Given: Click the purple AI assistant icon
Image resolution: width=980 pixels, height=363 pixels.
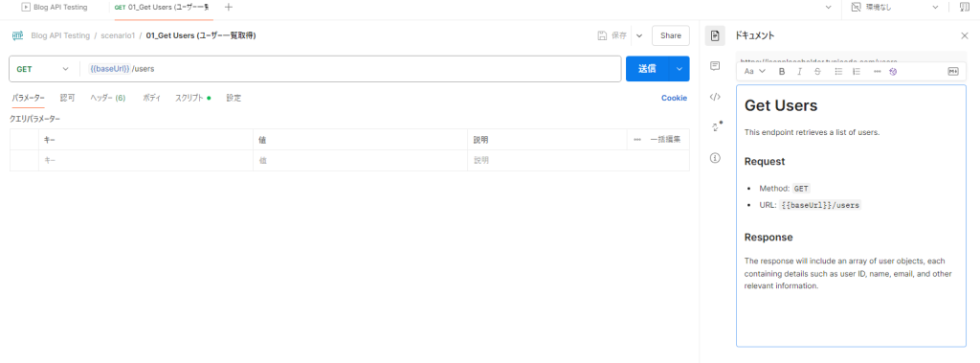Looking at the screenshot, I should coord(893,71).
